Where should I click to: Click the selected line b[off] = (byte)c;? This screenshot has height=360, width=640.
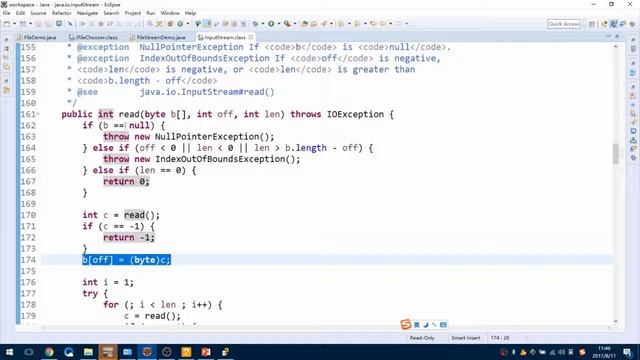[127, 260]
